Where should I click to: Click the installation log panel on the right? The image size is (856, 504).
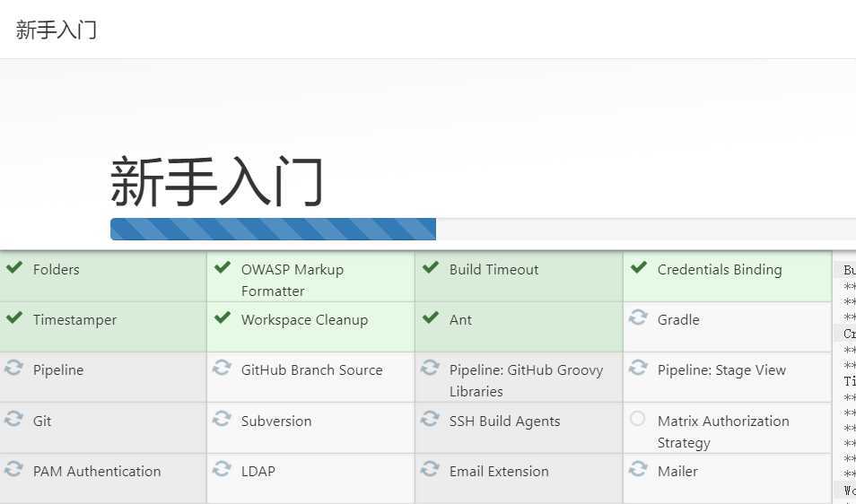(844, 379)
